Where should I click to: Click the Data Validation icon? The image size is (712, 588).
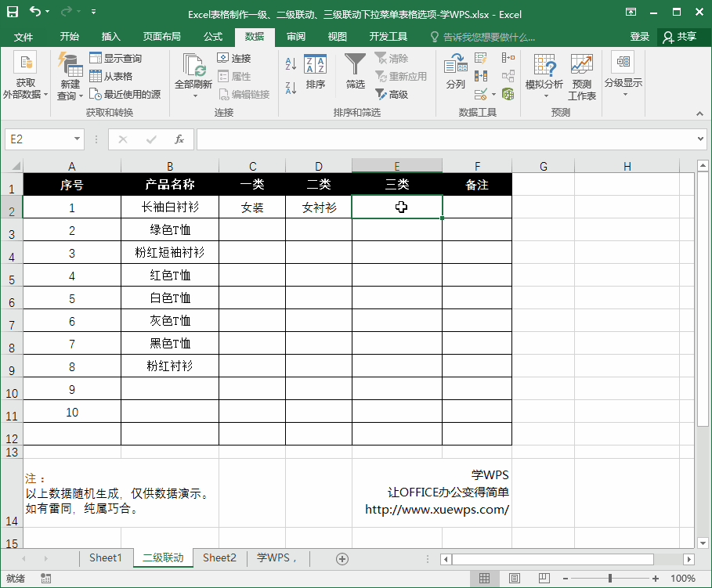[x=480, y=94]
